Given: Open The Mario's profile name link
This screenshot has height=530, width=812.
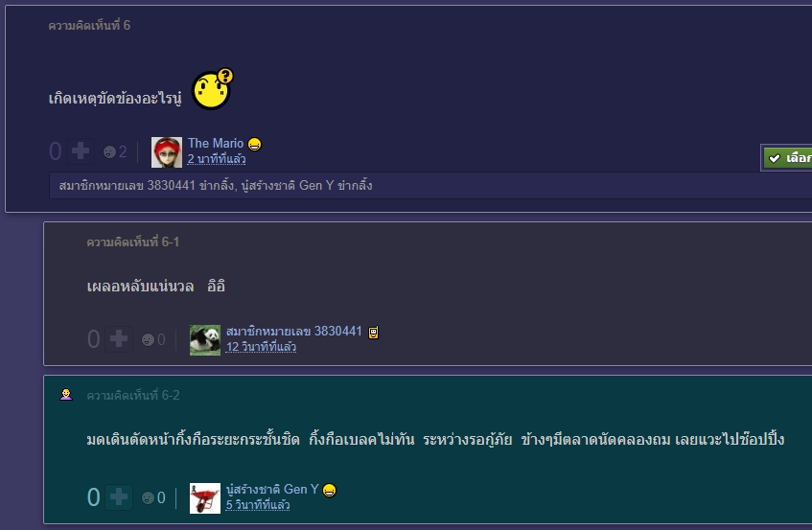Looking at the screenshot, I should pyautogui.click(x=216, y=144).
